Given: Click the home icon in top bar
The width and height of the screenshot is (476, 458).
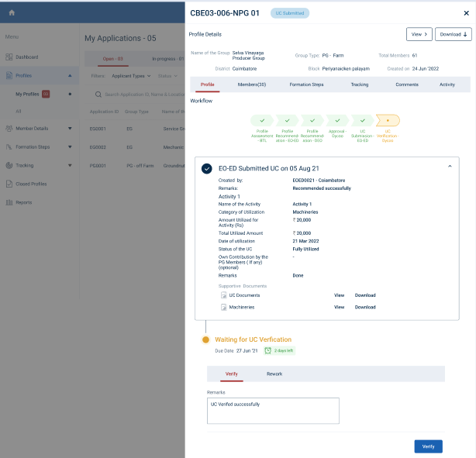Looking at the screenshot, I should (12, 13).
